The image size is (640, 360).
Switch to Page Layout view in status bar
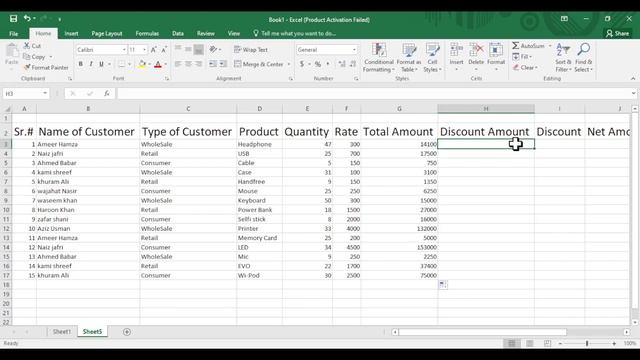[x=529, y=344]
